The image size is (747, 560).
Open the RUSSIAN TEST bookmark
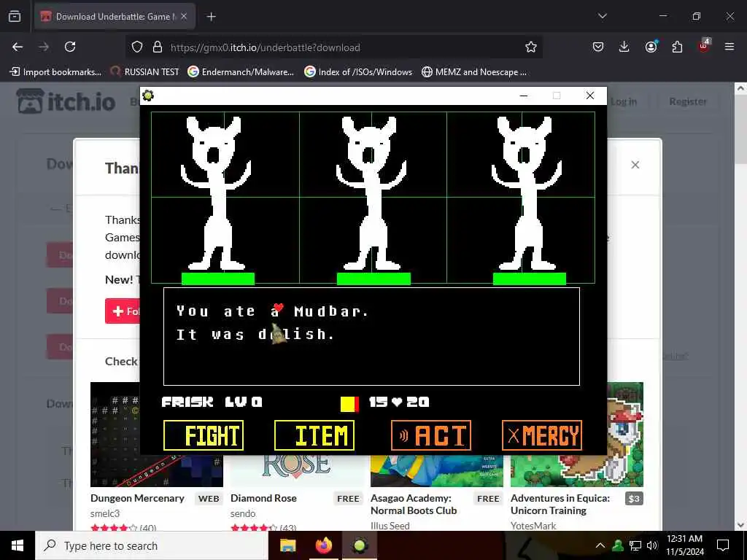(x=145, y=72)
